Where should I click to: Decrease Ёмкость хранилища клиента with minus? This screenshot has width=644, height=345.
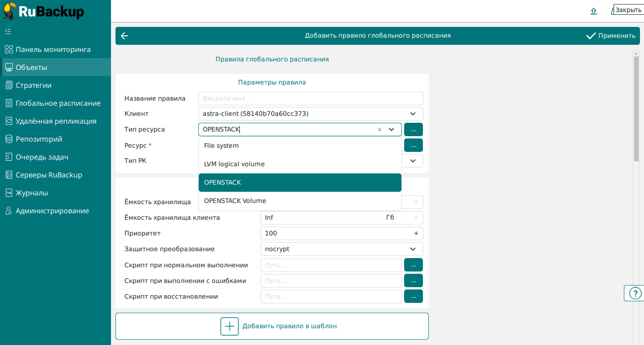pos(401,218)
